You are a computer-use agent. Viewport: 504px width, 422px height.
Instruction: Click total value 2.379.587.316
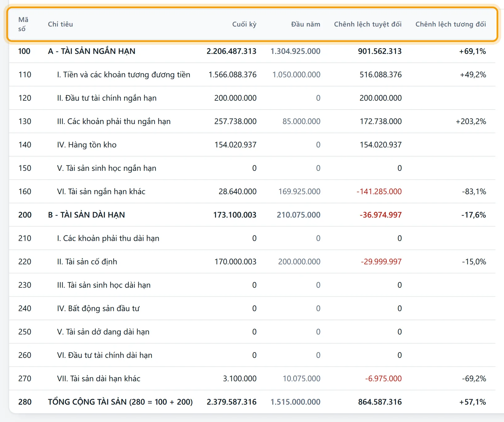(231, 402)
